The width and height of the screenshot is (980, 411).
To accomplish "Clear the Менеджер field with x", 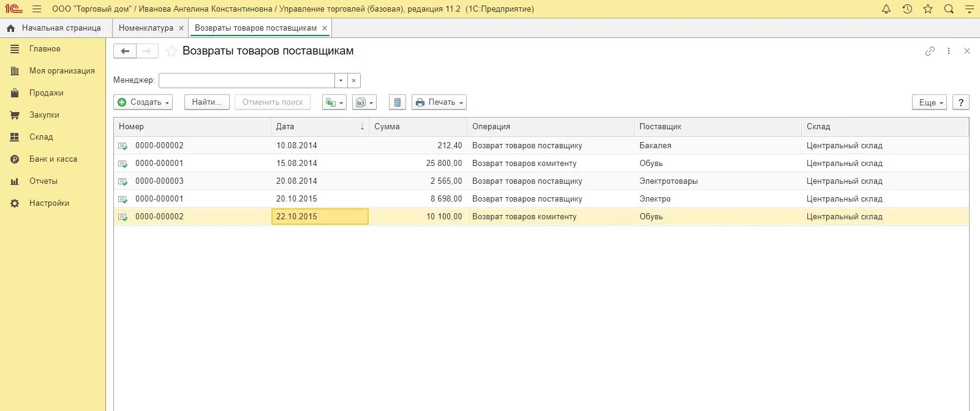I will 353,80.
